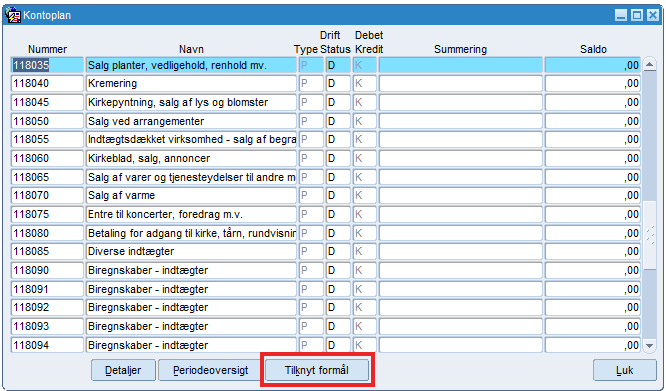Select account number 118085 field
Screen dimensions: 666x391
click(x=47, y=252)
